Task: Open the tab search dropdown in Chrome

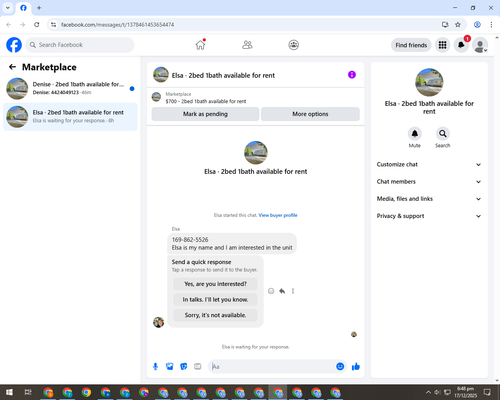Action: pos(8,8)
